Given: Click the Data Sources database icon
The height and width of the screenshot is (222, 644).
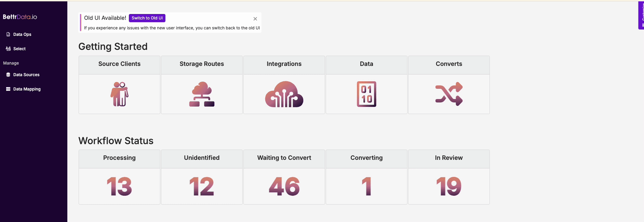Looking at the screenshot, I should tap(8, 75).
